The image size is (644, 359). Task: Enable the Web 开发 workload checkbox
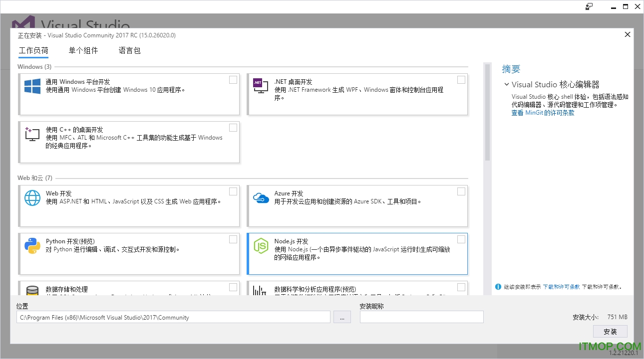pos(233,191)
